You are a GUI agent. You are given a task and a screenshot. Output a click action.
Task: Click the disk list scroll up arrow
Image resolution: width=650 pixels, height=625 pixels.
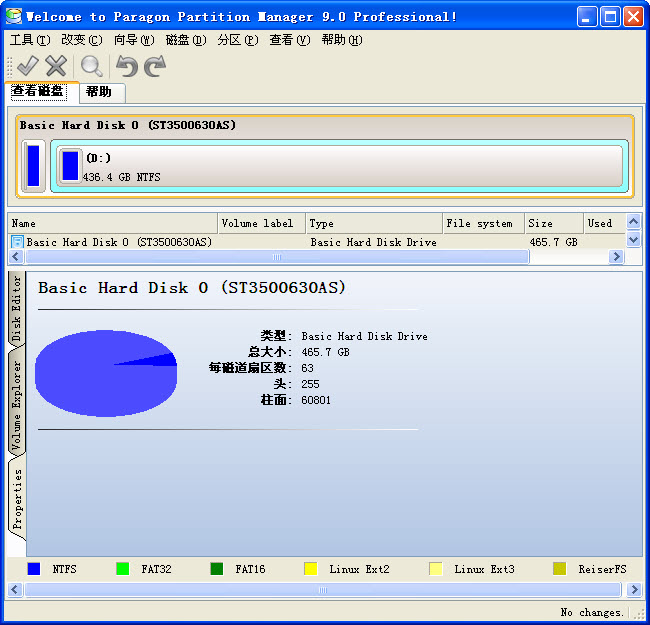click(x=633, y=222)
